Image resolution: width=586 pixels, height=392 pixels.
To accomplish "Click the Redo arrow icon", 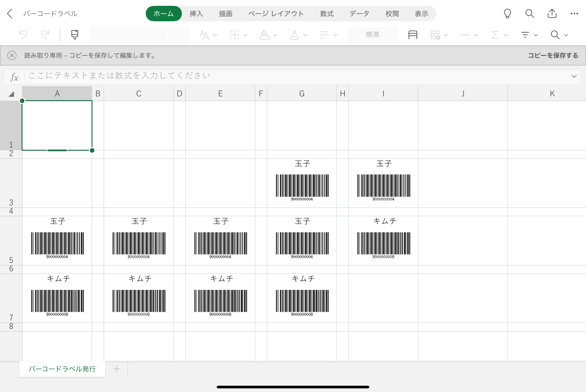I will [x=45, y=35].
